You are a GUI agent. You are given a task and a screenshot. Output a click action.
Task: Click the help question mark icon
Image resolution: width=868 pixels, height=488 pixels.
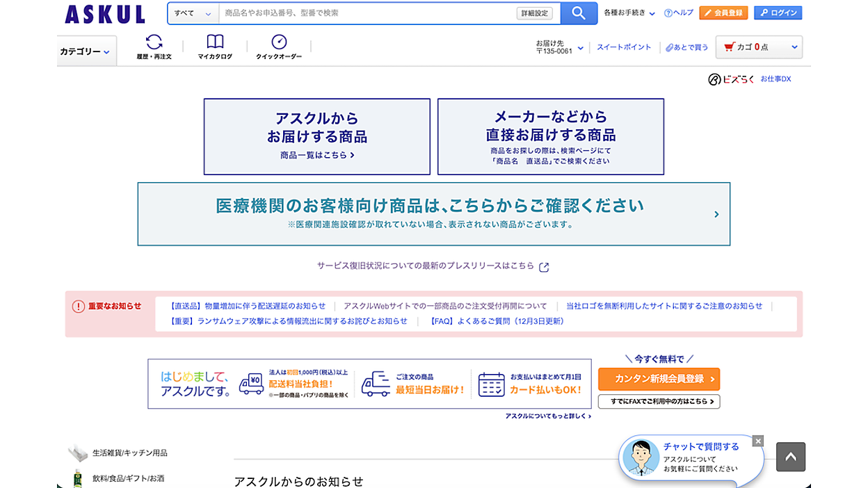pos(668,13)
